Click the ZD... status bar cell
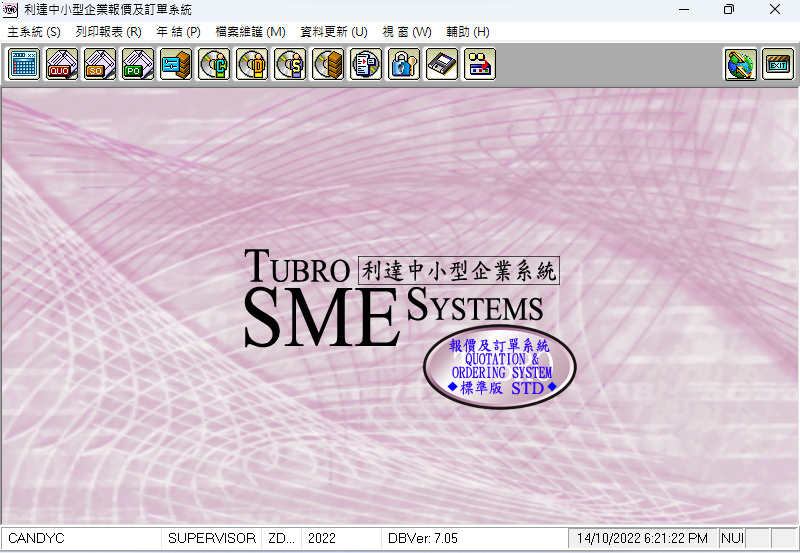Viewport: 800px width, 553px height. click(281, 538)
